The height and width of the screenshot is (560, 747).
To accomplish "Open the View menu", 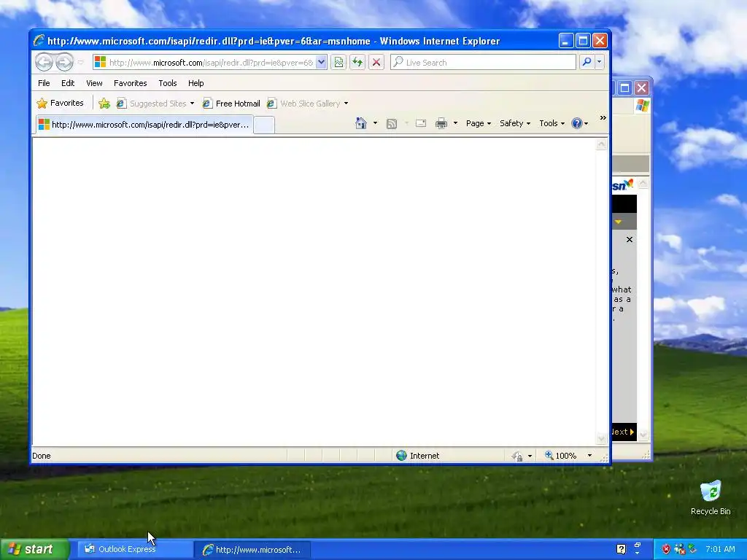I will 94,83.
